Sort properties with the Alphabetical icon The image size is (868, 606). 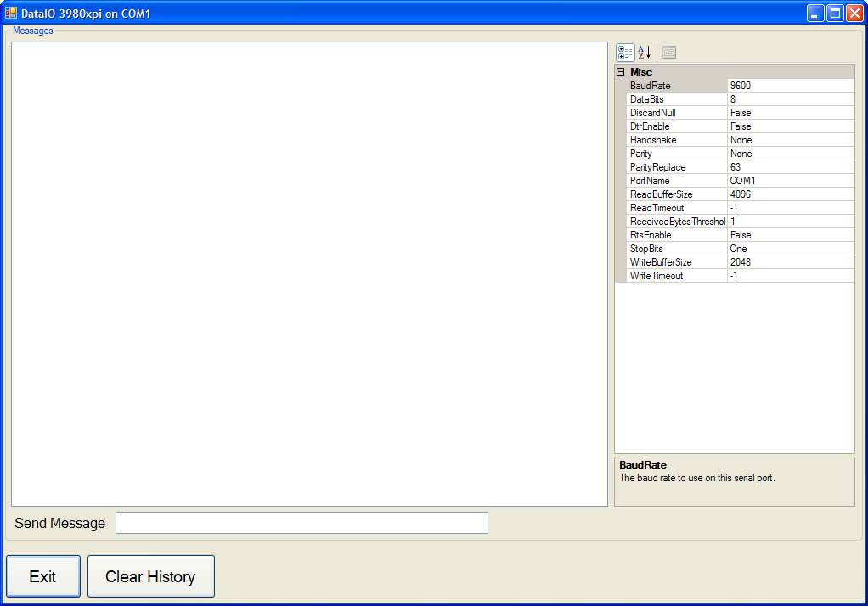645,53
